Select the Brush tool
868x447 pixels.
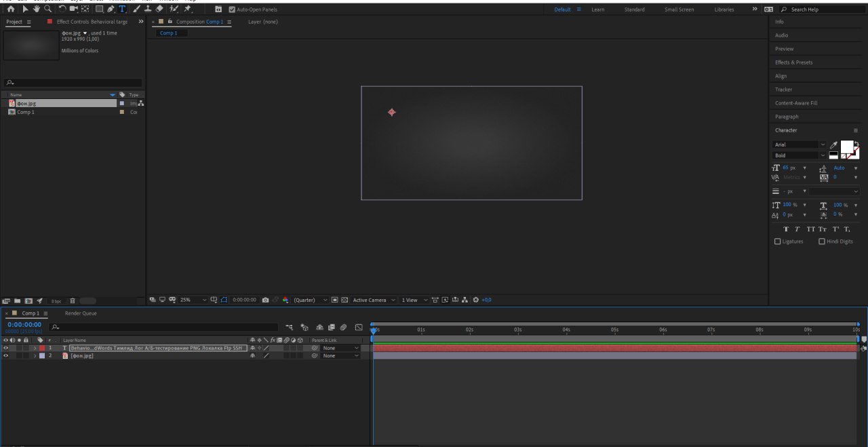[136, 9]
